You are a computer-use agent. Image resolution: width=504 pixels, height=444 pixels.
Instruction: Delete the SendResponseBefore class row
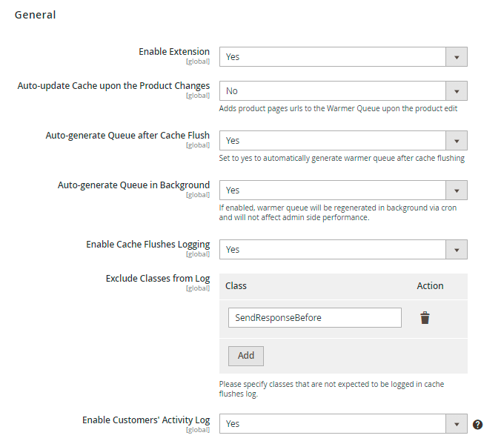coord(425,318)
